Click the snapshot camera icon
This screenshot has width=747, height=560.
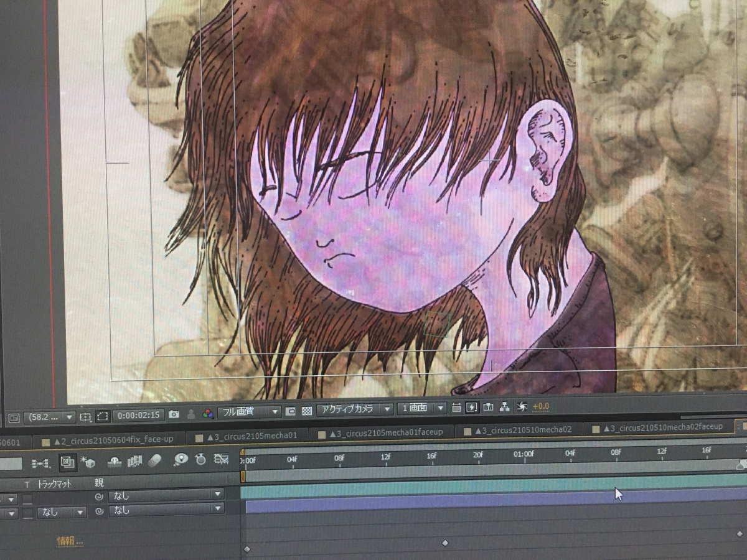[x=174, y=414]
